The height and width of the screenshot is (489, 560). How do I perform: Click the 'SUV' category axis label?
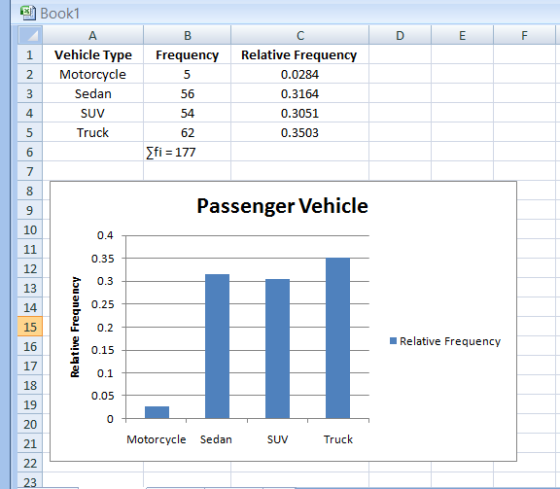tap(278, 439)
